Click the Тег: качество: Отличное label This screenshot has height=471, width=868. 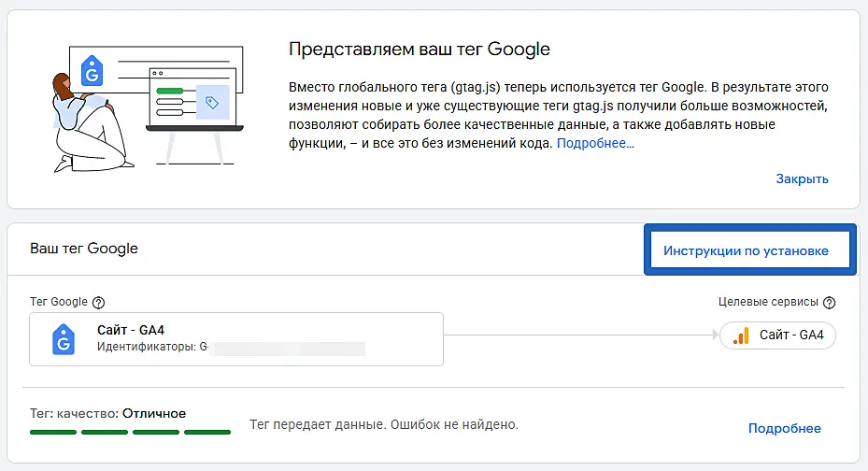click(x=108, y=413)
